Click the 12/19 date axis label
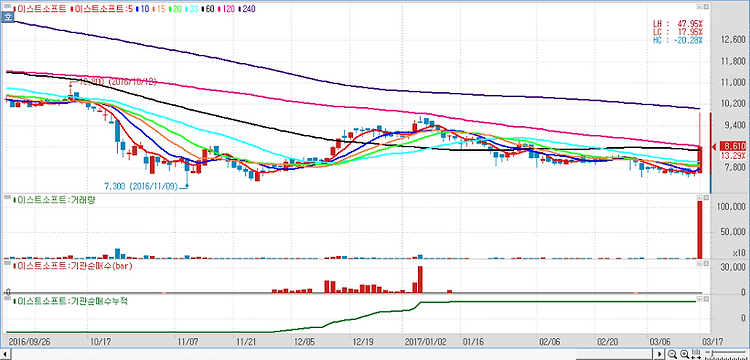This screenshot has width=750, height=360. [363, 341]
